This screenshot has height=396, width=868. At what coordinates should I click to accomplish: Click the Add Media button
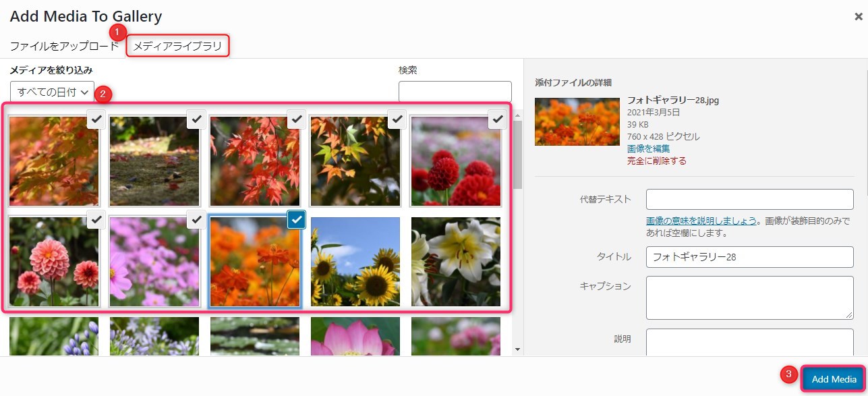point(834,379)
